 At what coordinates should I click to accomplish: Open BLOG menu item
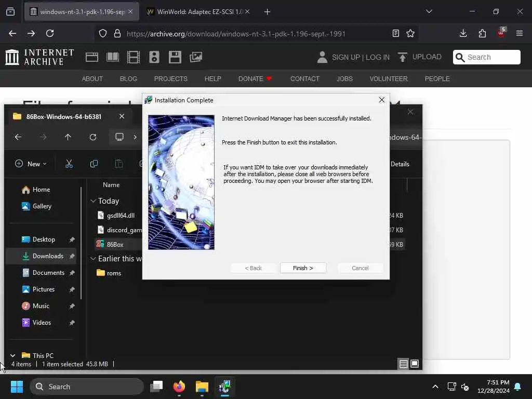(x=128, y=79)
